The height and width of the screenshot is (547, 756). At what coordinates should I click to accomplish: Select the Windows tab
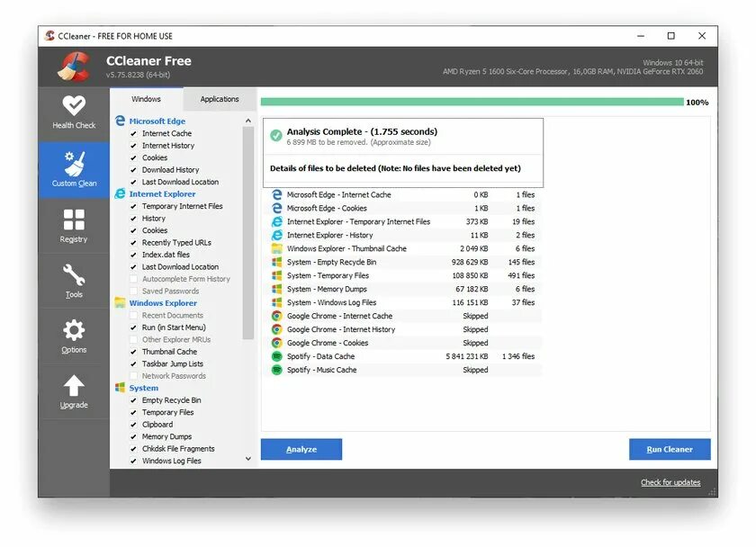pyautogui.click(x=147, y=99)
